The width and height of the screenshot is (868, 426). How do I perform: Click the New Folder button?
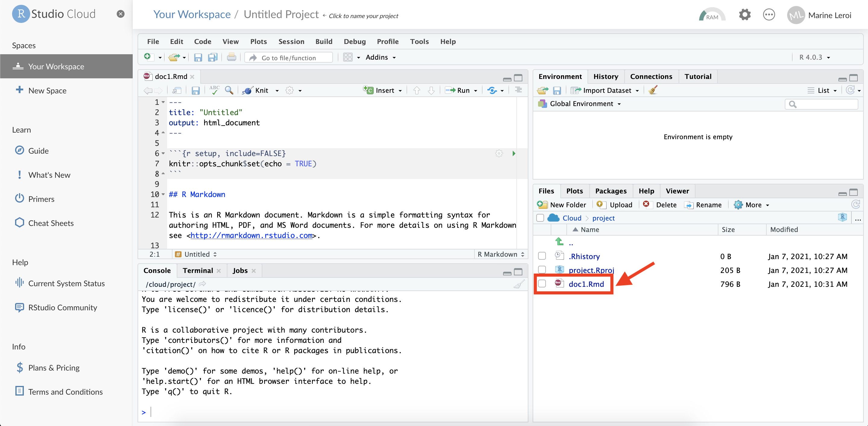(561, 205)
